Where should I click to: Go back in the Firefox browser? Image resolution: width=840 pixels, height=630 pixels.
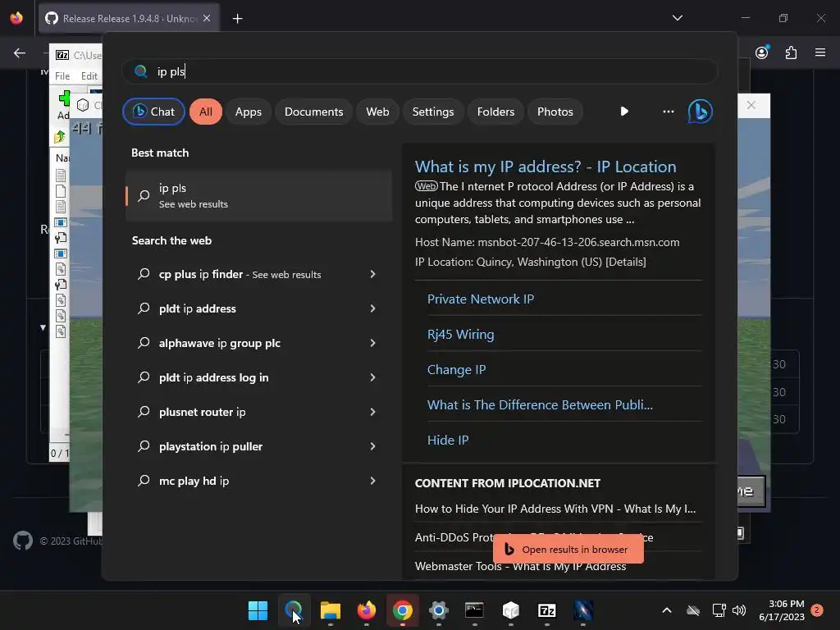point(20,52)
